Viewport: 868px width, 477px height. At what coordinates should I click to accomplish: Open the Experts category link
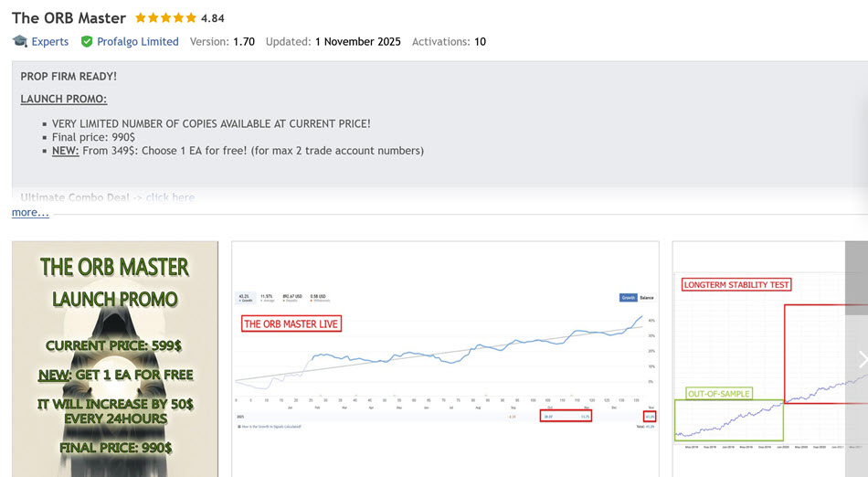49,41
